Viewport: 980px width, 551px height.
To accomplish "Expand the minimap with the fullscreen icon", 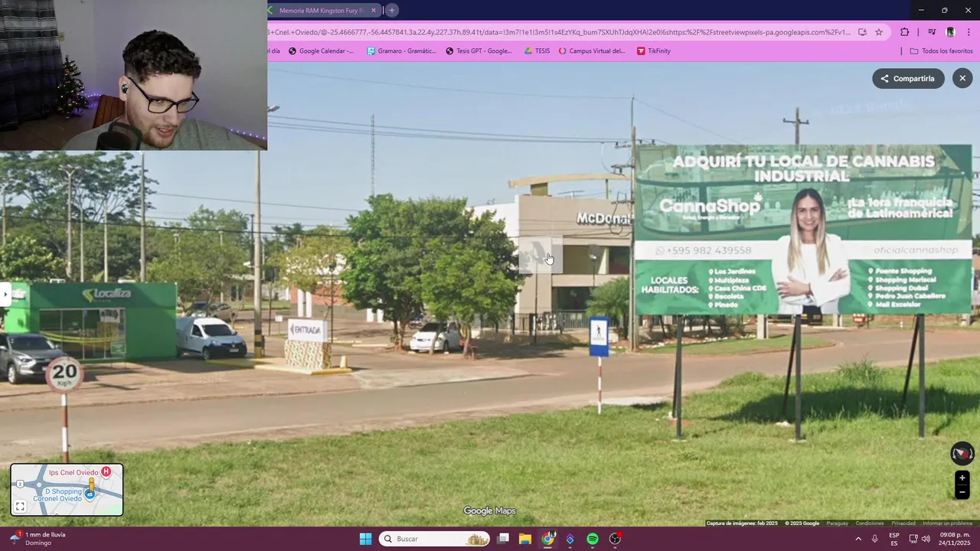I will coord(21,507).
